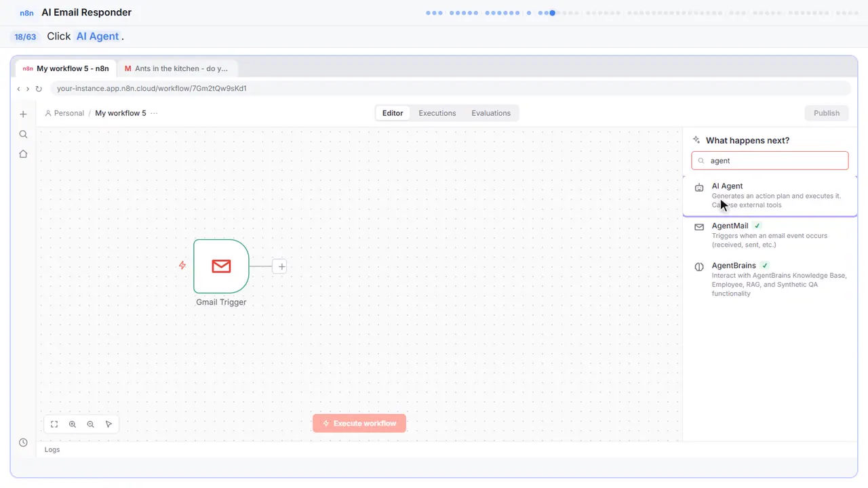Zoom in on the workflow canvas
Screen dimensions: 868x488
click(x=73, y=424)
